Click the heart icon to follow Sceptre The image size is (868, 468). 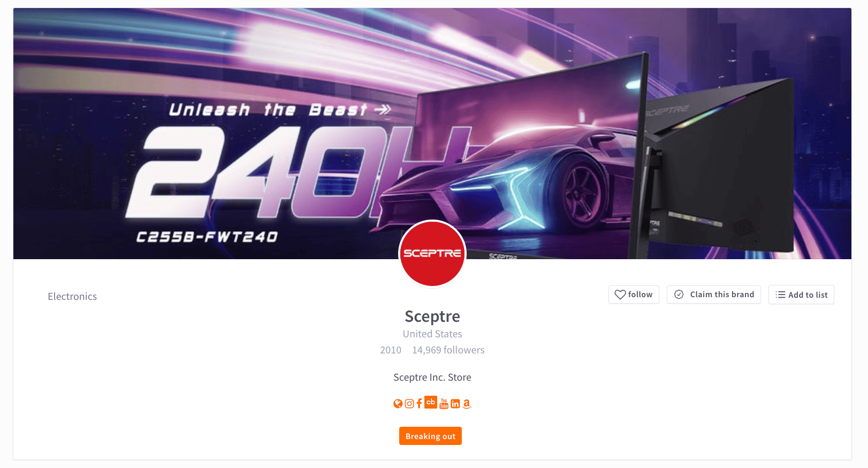tap(620, 295)
